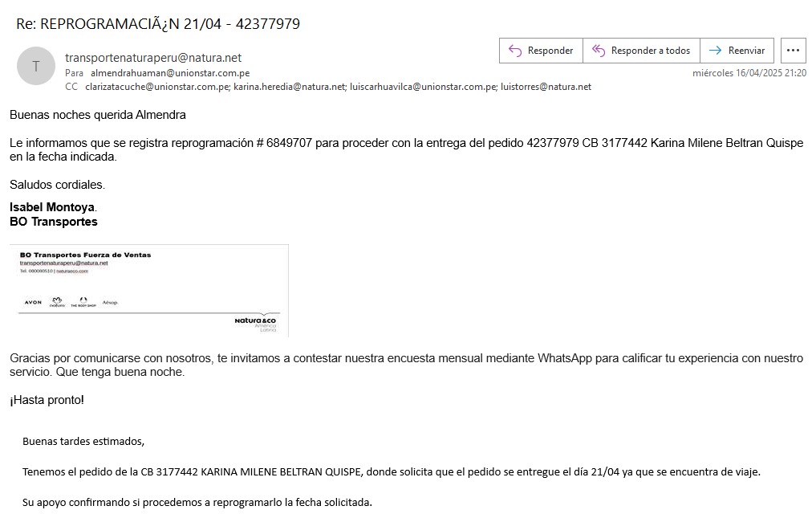The image size is (812, 514).
Task: Click CC recipient luiscarhuavilca@unionstar.com.pe
Action: click(423, 87)
